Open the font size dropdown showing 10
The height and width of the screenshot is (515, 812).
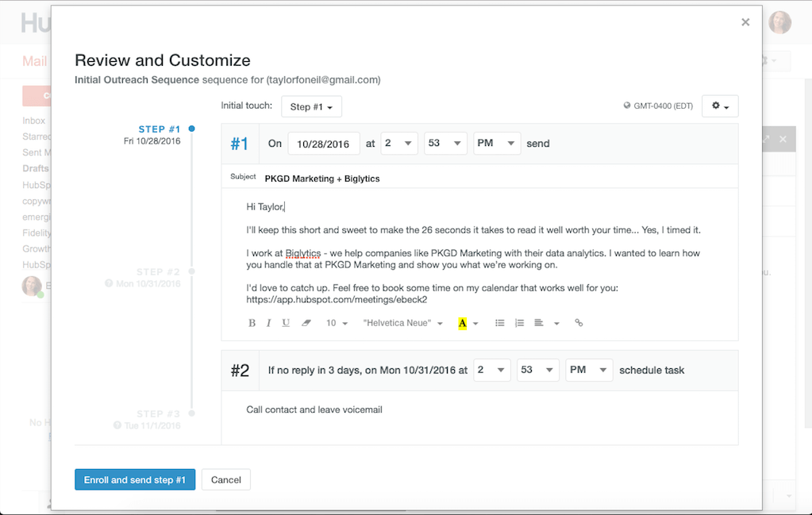(x=335, y=323)
